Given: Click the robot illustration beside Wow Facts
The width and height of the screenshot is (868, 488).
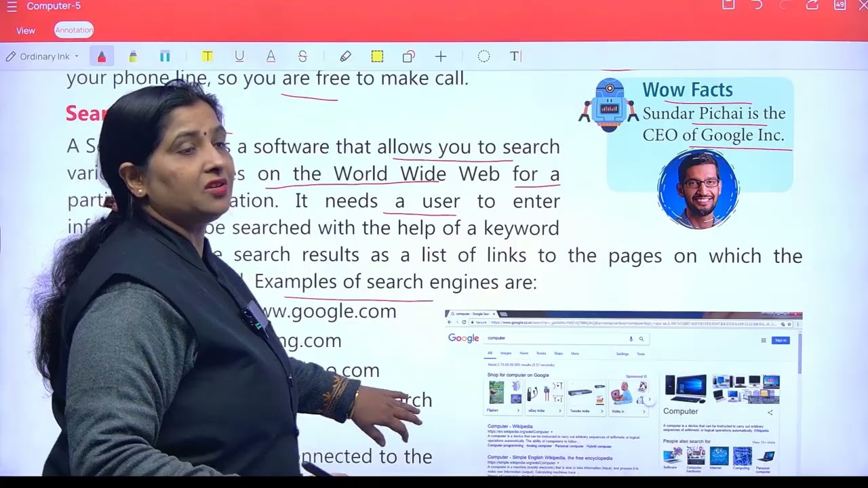Looking at the screenshot, I should point(610,104).
